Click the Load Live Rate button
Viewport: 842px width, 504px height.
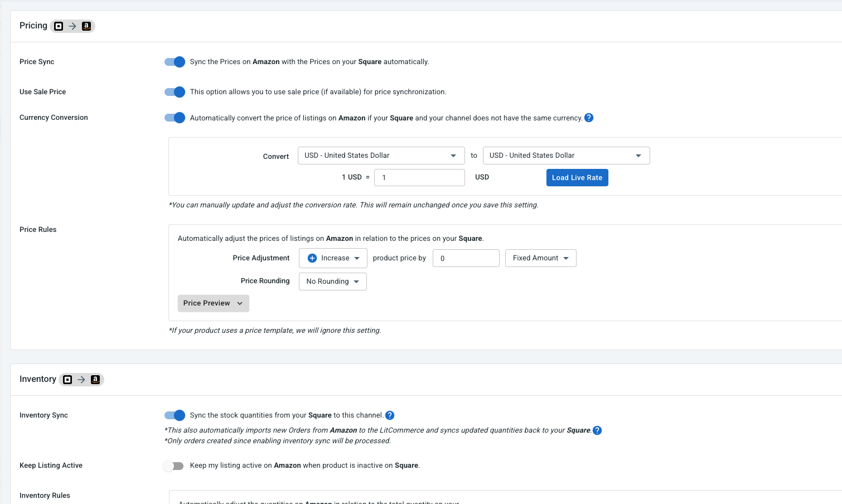click(x=577, y=178)
